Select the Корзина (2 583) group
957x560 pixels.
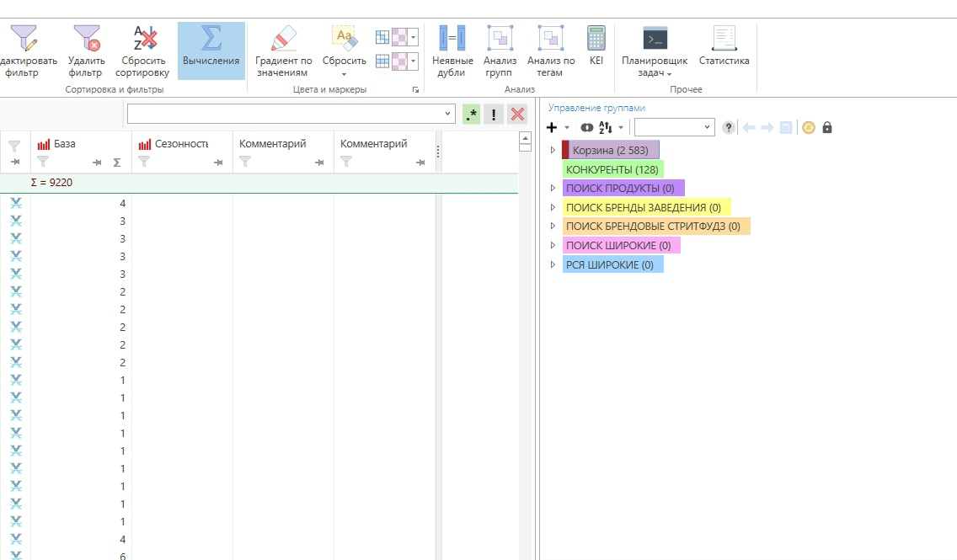[610, 150]
